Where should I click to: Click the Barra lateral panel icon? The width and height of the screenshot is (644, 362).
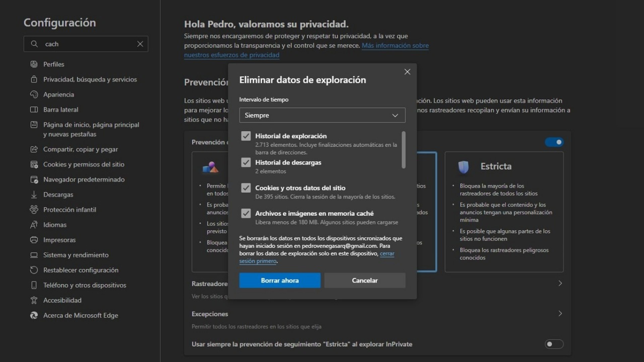click(x=34, y=109)
